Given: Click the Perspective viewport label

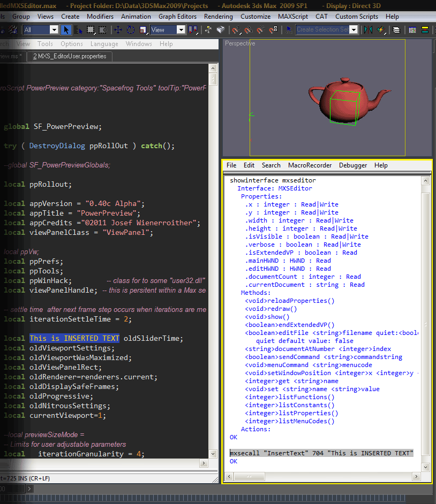Looking at the screenshot, I should pos(240,43).
